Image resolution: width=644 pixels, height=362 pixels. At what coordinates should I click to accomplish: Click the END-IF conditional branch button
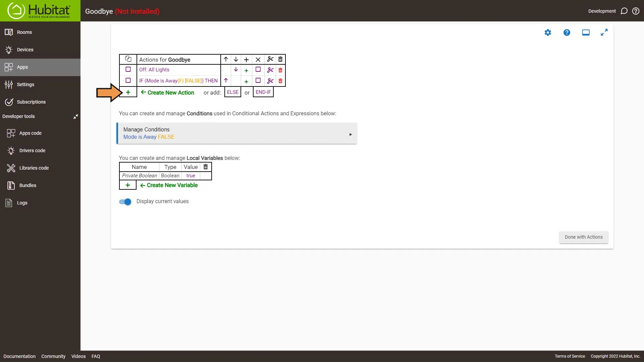pos(263,92)
